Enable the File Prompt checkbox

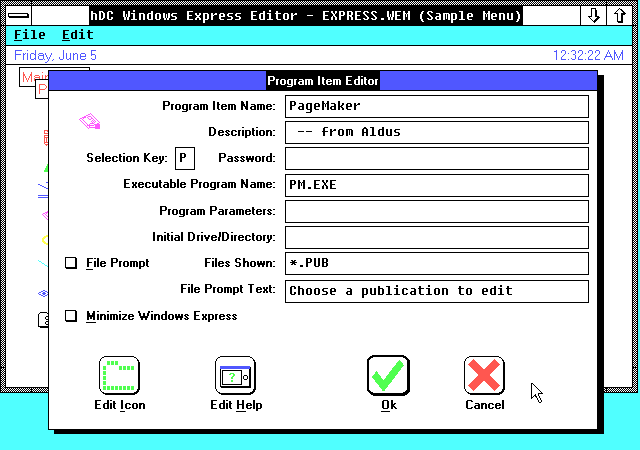71,263
